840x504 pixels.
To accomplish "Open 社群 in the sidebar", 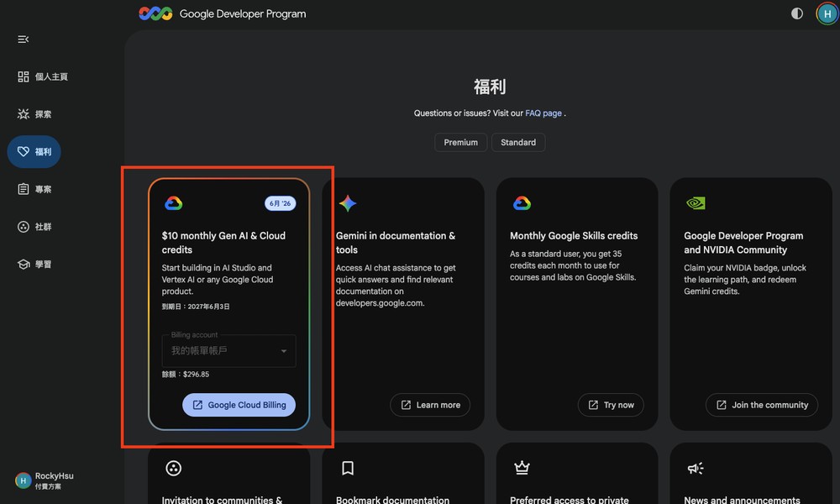I will coord(34,227).
